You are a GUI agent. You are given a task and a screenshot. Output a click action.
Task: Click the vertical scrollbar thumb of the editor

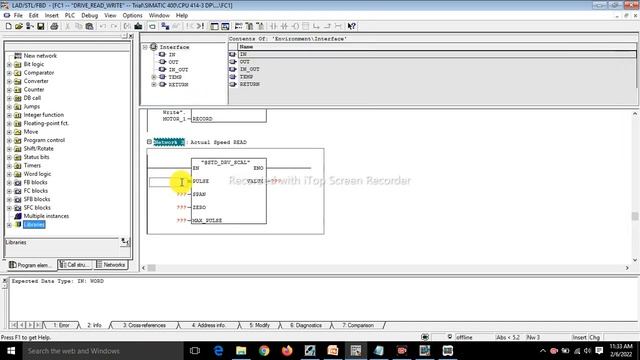[635, 216]
